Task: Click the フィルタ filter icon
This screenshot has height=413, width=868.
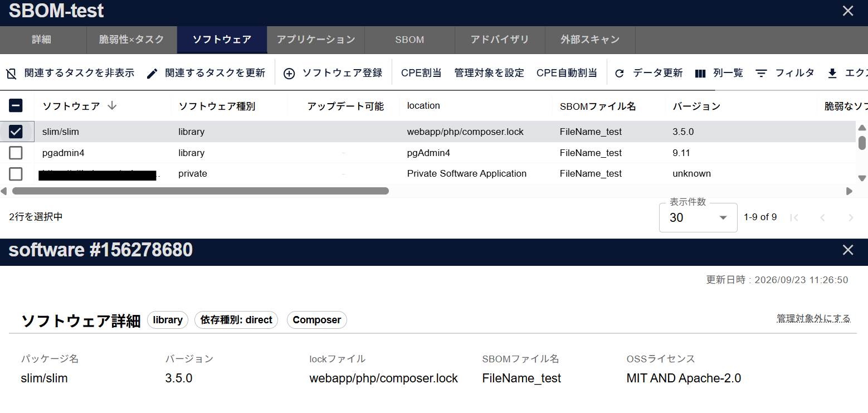Action: (761, 74)
